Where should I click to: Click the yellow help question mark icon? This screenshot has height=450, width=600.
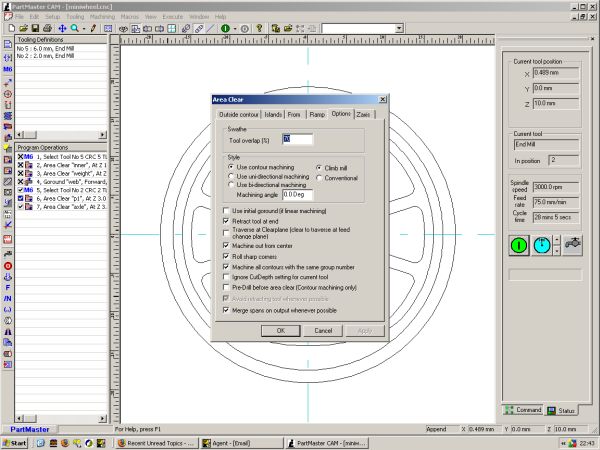[x=259, y=28]
